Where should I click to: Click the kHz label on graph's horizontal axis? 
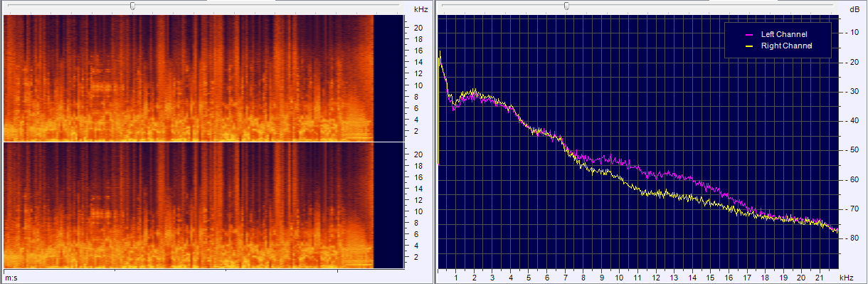click(845, 277)
